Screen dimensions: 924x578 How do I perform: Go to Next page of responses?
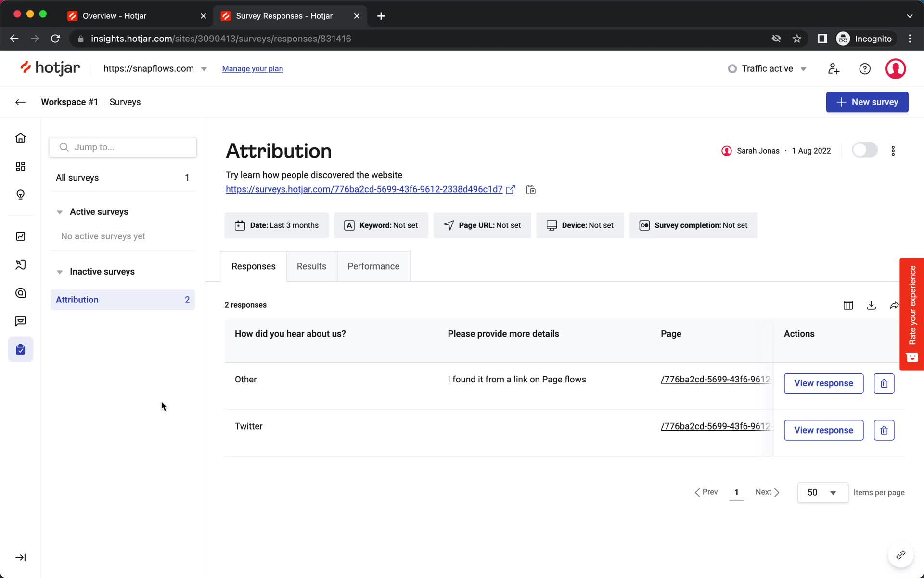(767, 492)
